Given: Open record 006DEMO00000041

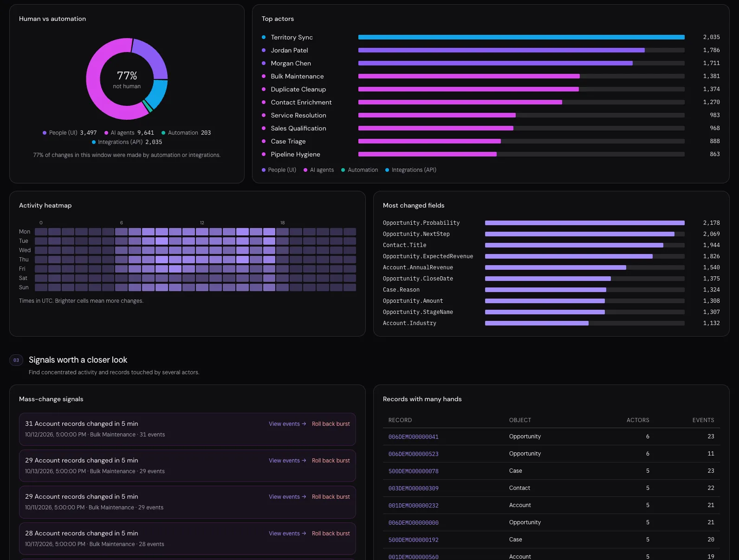Looking at the screenshot, I should (413, 437).
